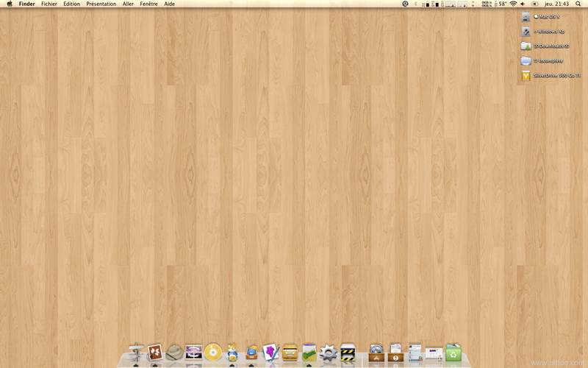The width and height of the screenshot is (588, 368).
Task: Open the yellow SilverDrive external disk
Action: coord(526,75)
